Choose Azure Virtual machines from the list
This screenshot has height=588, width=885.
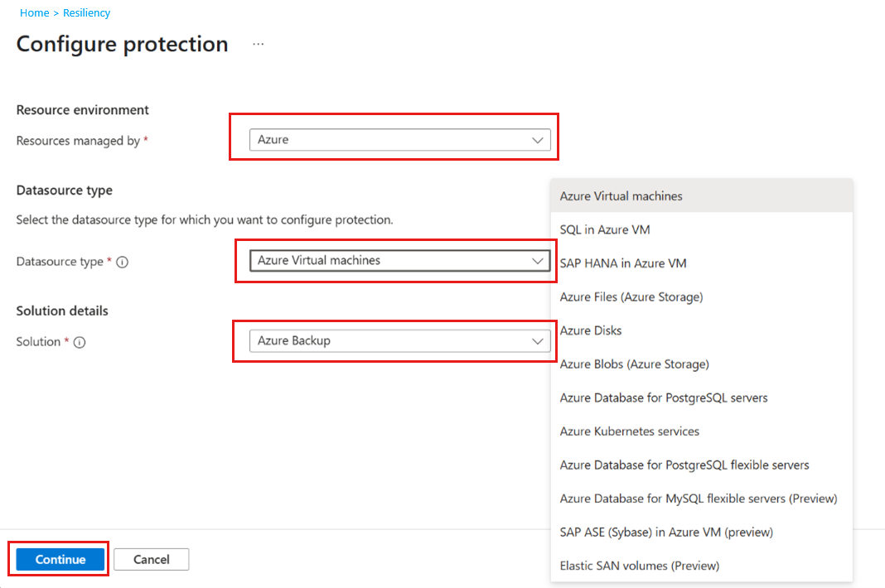702,195
